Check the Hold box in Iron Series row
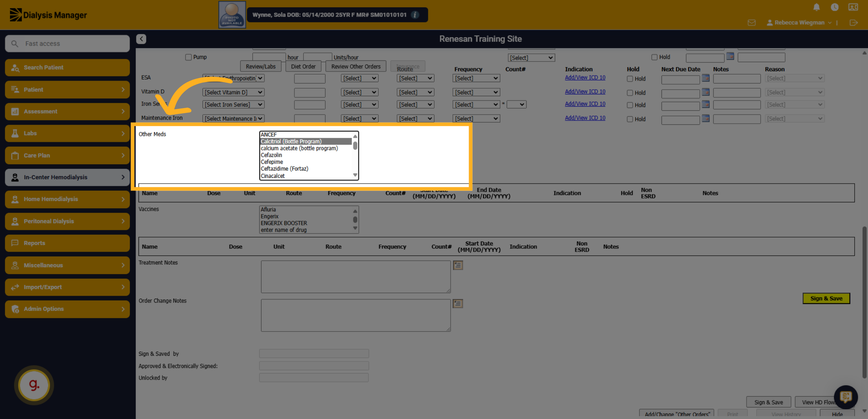This screenshot has height=419, width=868. (630, 105)
